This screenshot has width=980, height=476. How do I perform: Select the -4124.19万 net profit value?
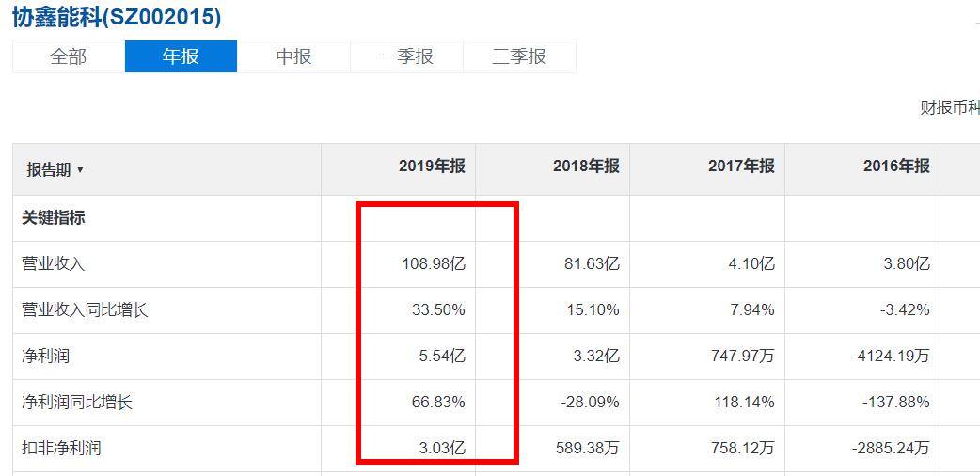[x=891, y=356]
